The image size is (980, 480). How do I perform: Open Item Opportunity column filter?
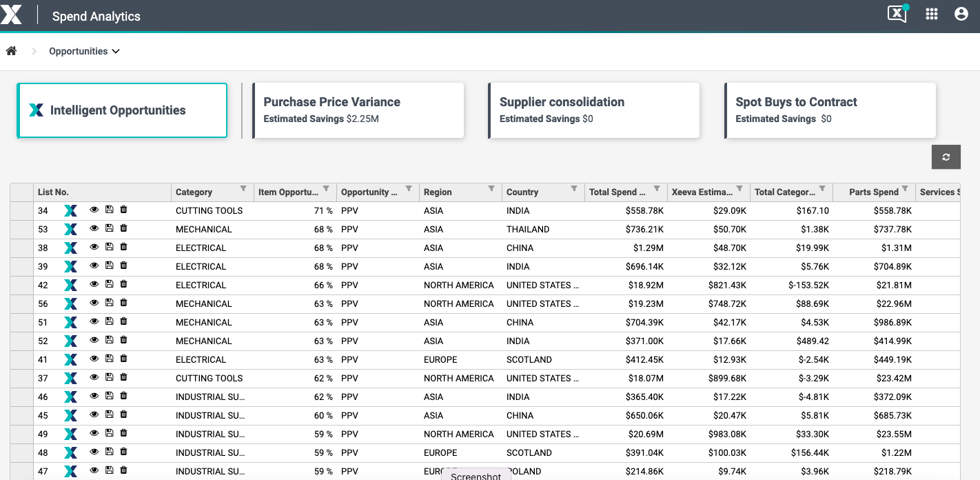pos(326,189)
